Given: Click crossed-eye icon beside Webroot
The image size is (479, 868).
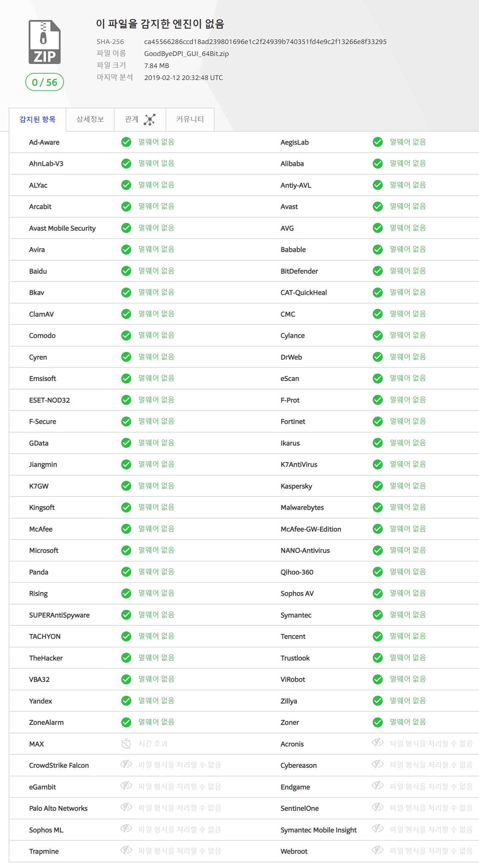Looking at the screenshot, I should (x=378, y=850).
